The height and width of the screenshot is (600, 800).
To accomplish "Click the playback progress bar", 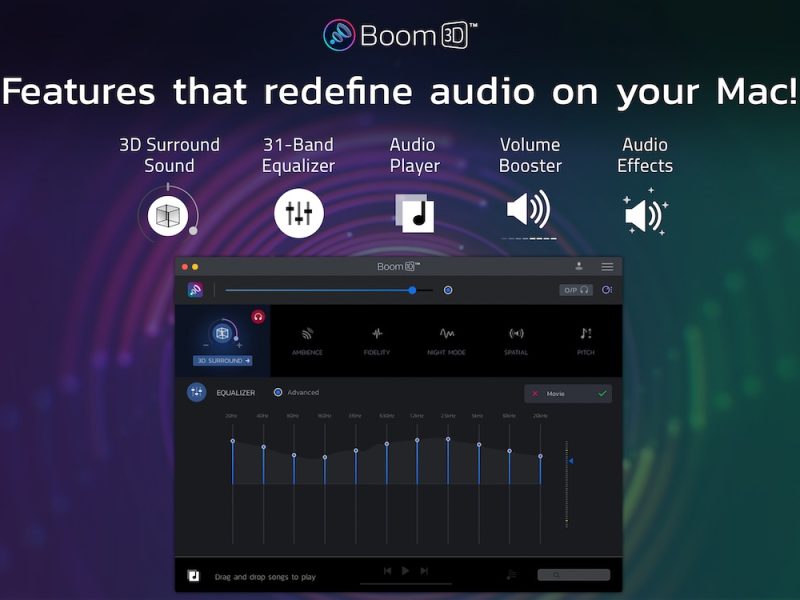I will (x=406, y=583).
